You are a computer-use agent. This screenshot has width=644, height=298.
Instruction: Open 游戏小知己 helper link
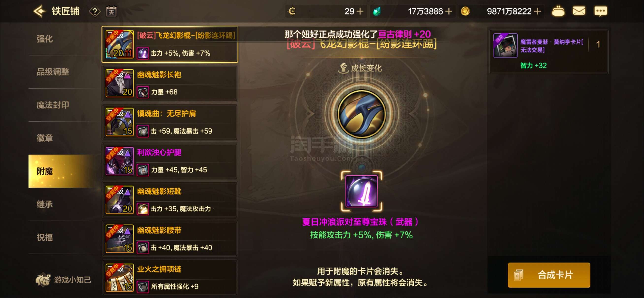[64, 280]
